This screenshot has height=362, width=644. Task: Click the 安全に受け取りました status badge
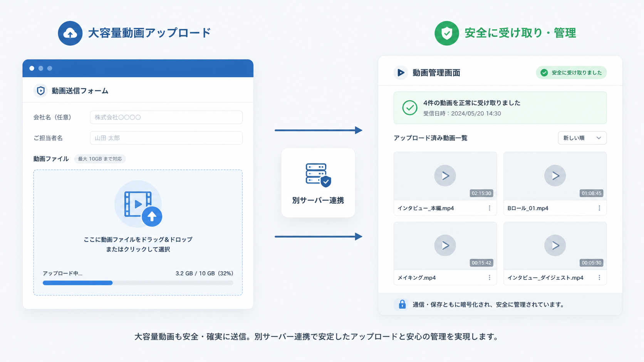pyautogui.click(x=571, y=73)
